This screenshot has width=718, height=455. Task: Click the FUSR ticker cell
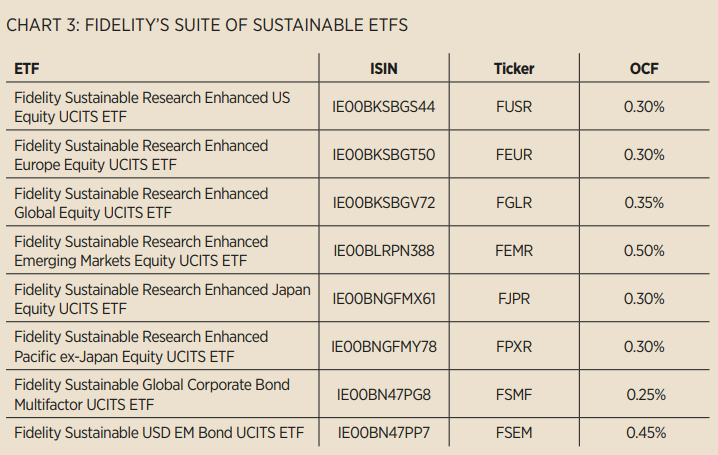(x=514, y=107)
